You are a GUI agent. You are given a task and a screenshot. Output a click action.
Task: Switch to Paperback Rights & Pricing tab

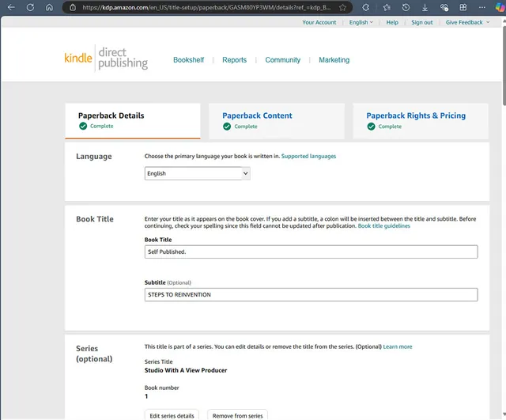point(421,121)
